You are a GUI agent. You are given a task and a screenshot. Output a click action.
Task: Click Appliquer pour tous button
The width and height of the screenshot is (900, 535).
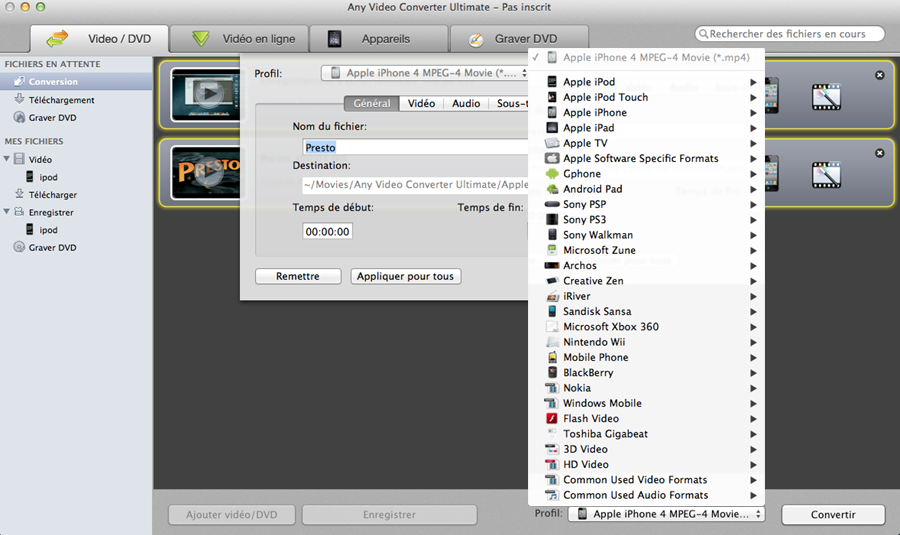405,276
